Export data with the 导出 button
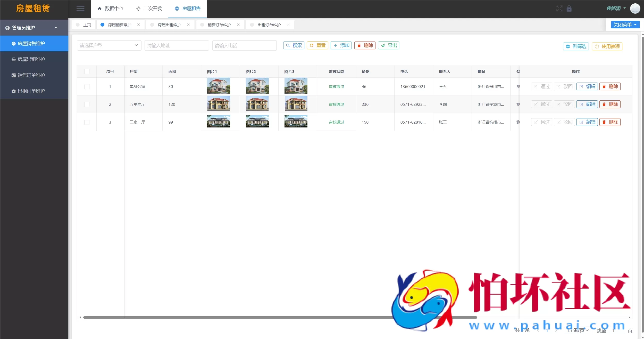This screenshot has height=339, width=644. (388, 45)
